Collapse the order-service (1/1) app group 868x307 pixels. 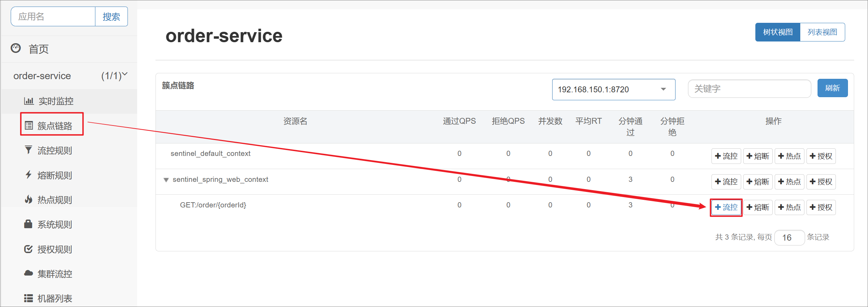pos(69,76)
